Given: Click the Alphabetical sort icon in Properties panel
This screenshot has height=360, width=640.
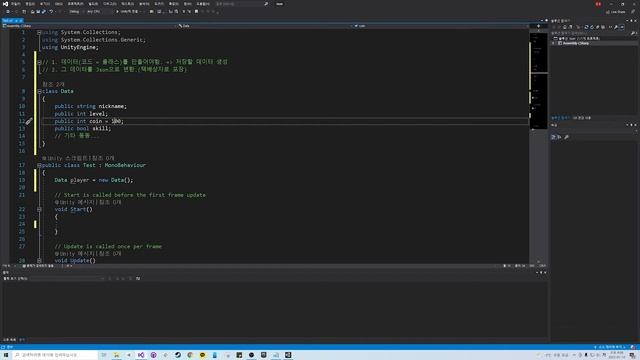Looking at the screenshot, I should coord(559,137).
